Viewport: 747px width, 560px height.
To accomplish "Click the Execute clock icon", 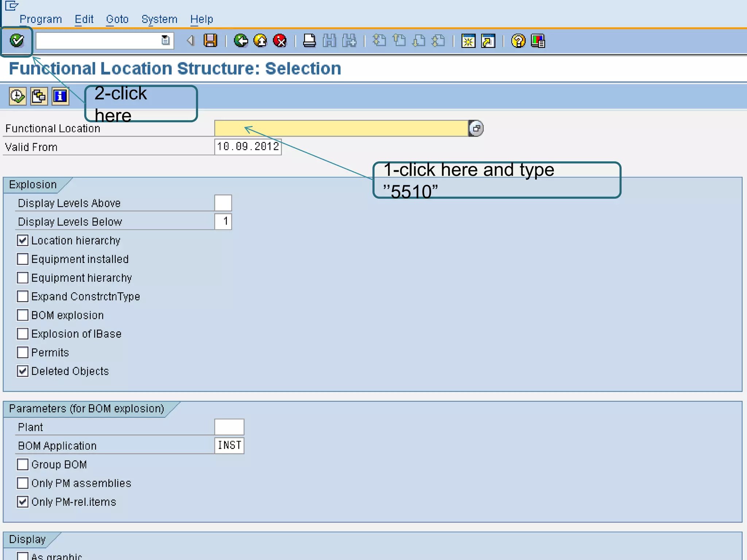I will click(x=18, y=97).
